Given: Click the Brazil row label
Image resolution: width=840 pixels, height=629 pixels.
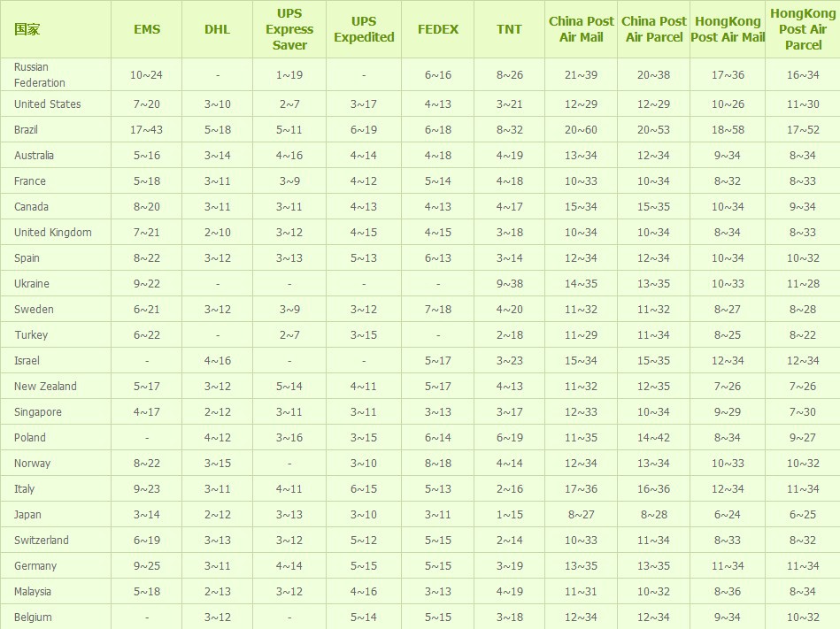Looking at the screenshot, I should (26, 129).
